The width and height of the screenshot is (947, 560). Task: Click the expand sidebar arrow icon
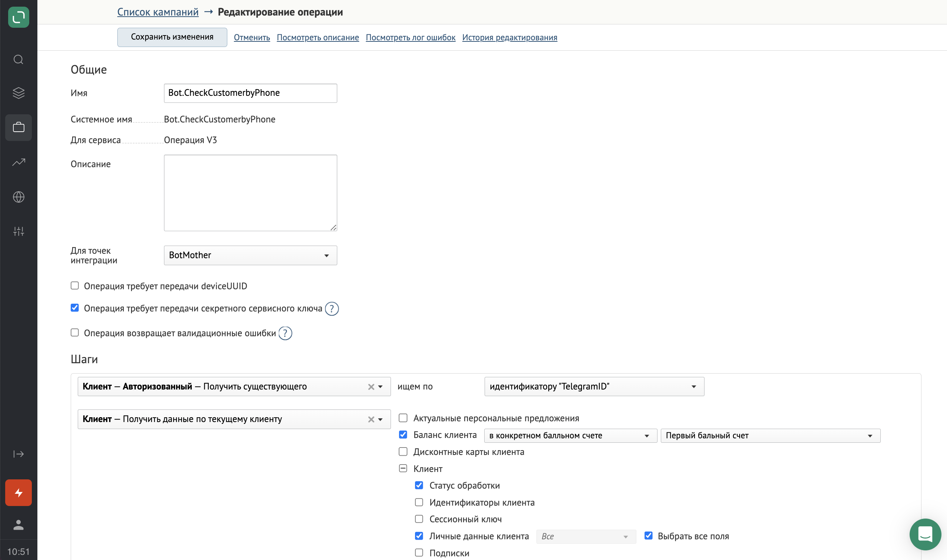[x=19, y=454]
